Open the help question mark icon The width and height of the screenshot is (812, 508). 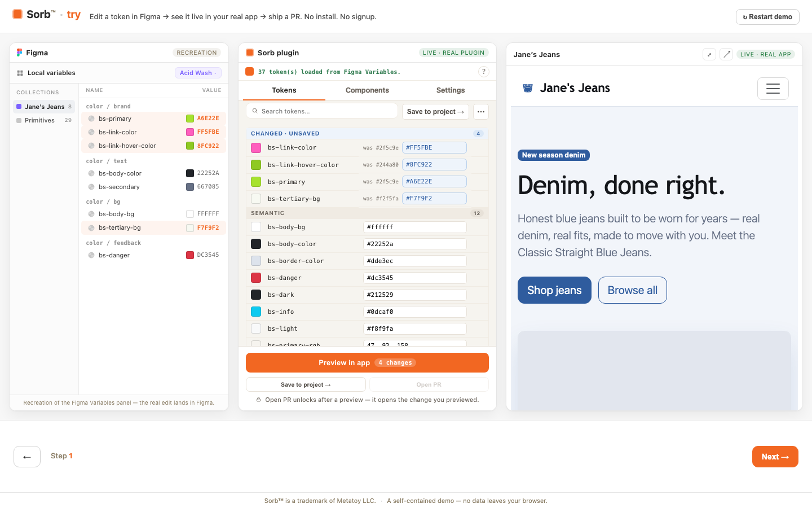(483, 72)
